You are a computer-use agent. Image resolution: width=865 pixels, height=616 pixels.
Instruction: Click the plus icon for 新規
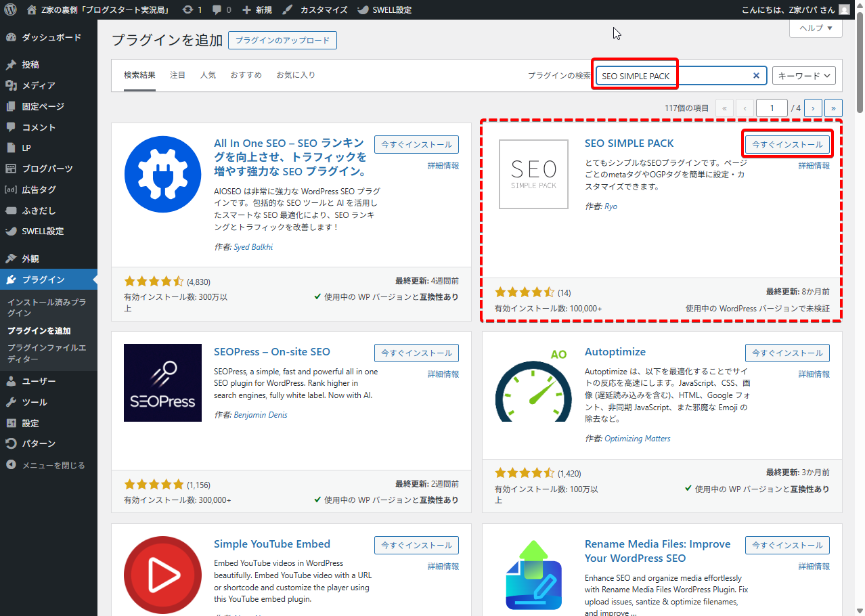click(x=246, y=10)
